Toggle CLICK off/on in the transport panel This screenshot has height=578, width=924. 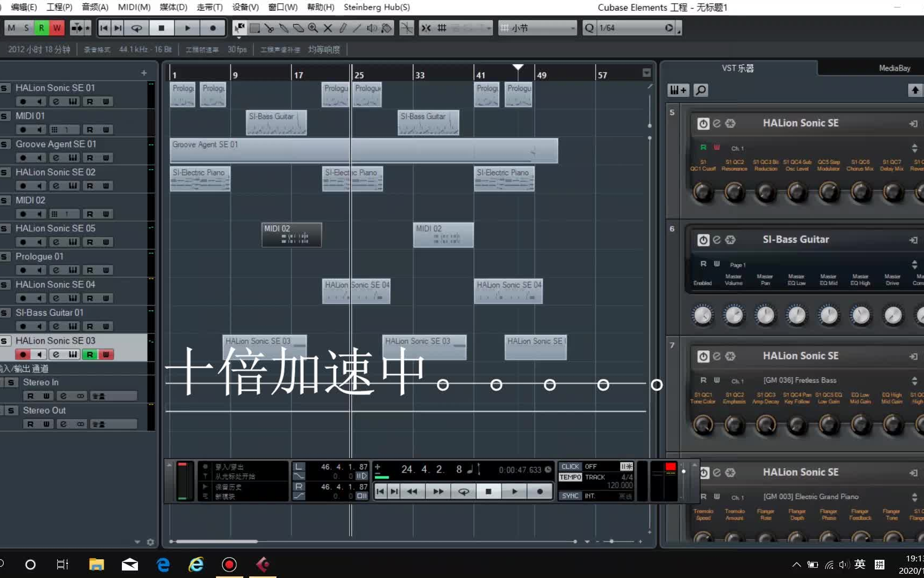coord(569,466)
